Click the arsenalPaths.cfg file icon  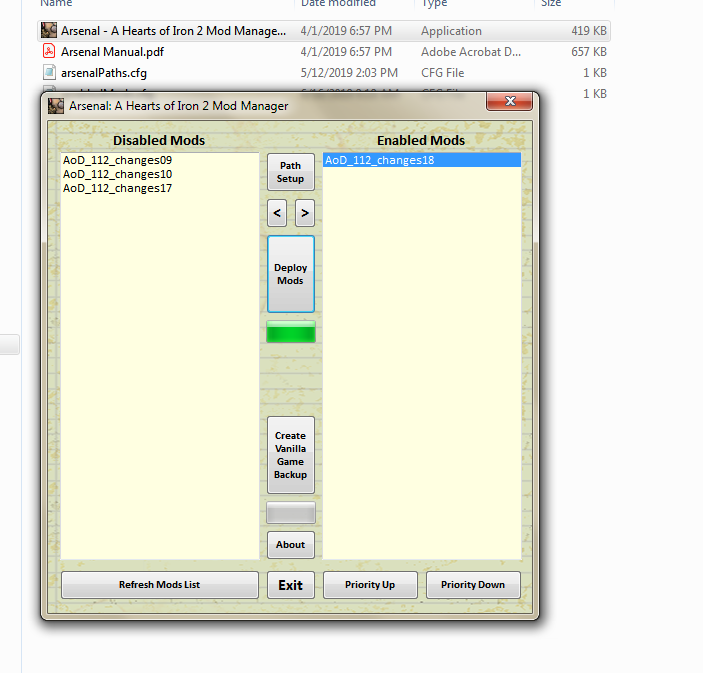tap(49, 72)
